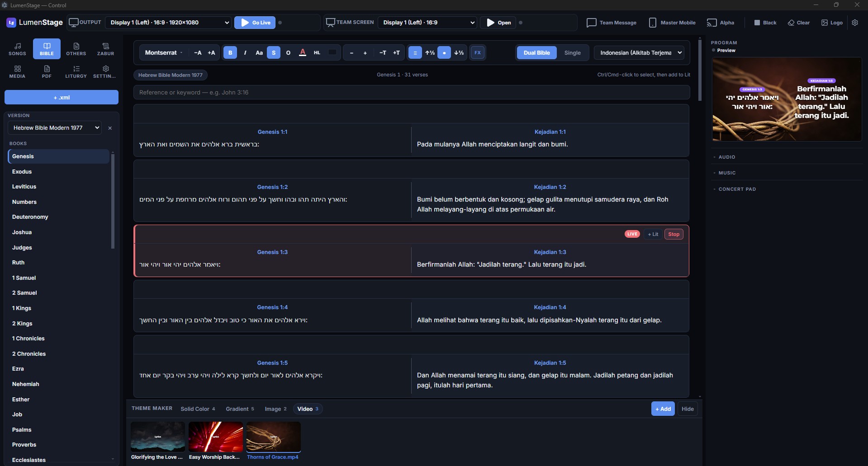Select the Video theme tab
The width and height of the screenshot is (868, 466).
(308, 409)
